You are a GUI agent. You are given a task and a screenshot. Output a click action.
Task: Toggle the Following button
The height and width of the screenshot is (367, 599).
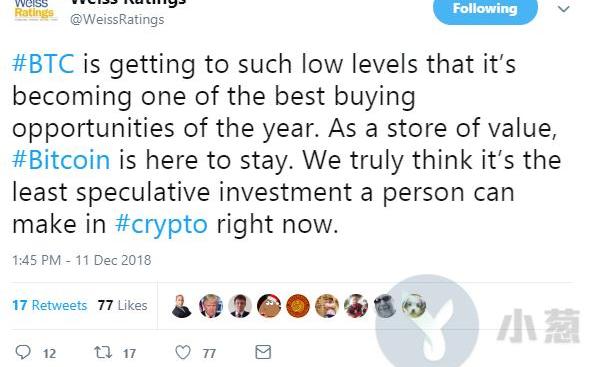coord(485,9)
